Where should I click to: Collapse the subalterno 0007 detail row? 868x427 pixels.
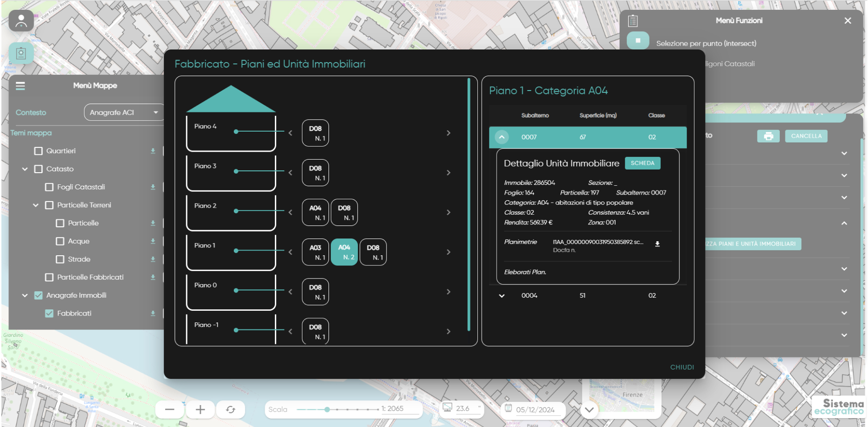point(502,137)
